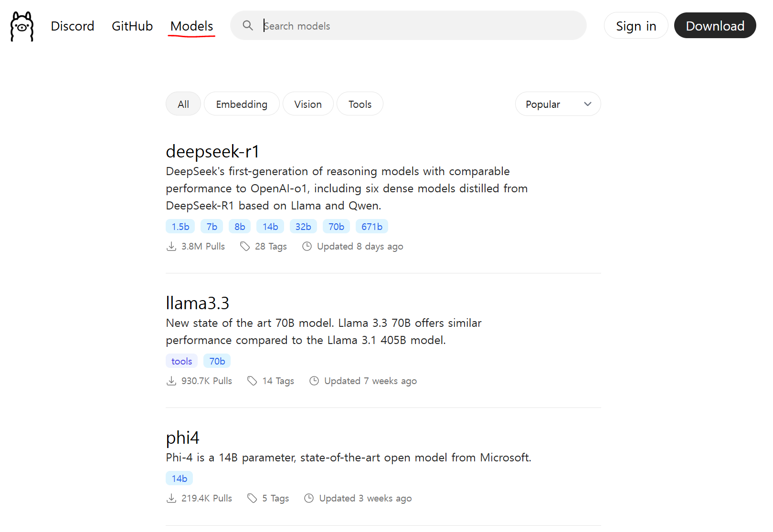This screenshot has width=773, height=532.
Task: Click the 70b tag under llama3.3
Action: 217,361
